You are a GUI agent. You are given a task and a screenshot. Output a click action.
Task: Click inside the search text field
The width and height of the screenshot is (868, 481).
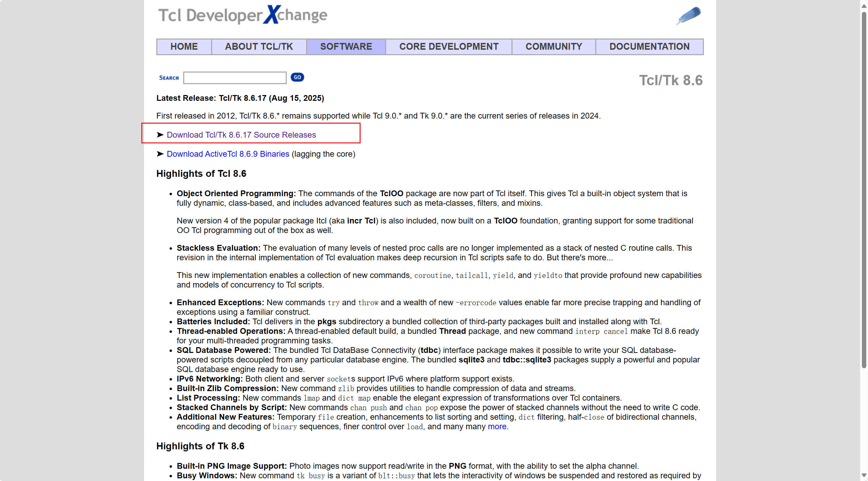point(234,78)
